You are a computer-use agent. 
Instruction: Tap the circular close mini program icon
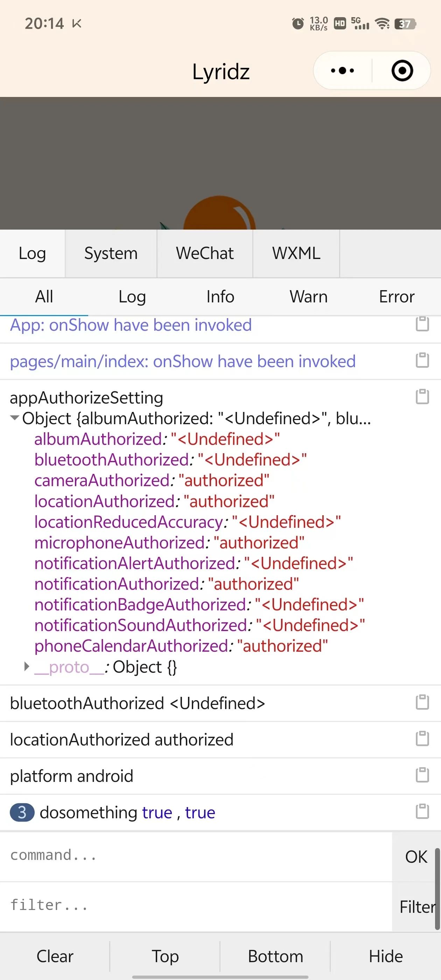[402, 71]
